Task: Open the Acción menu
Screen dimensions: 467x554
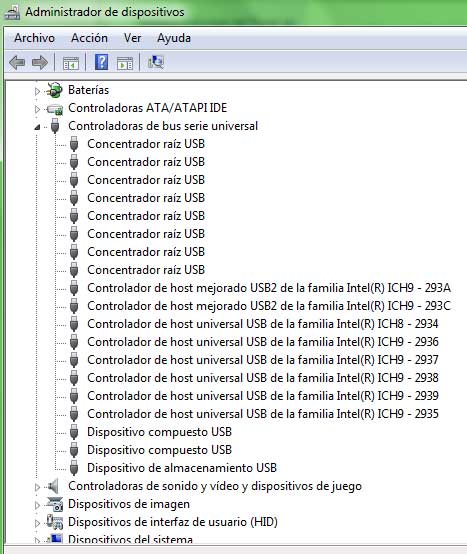Action: pos(89,38)
